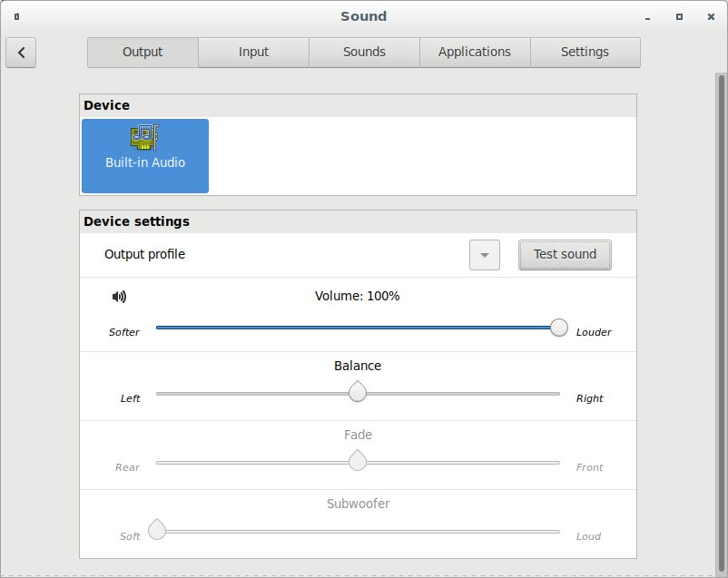Screen dimensions: 728x578
Task: Click the 'Built-in Audio' device name
Action: pos(145,162)
